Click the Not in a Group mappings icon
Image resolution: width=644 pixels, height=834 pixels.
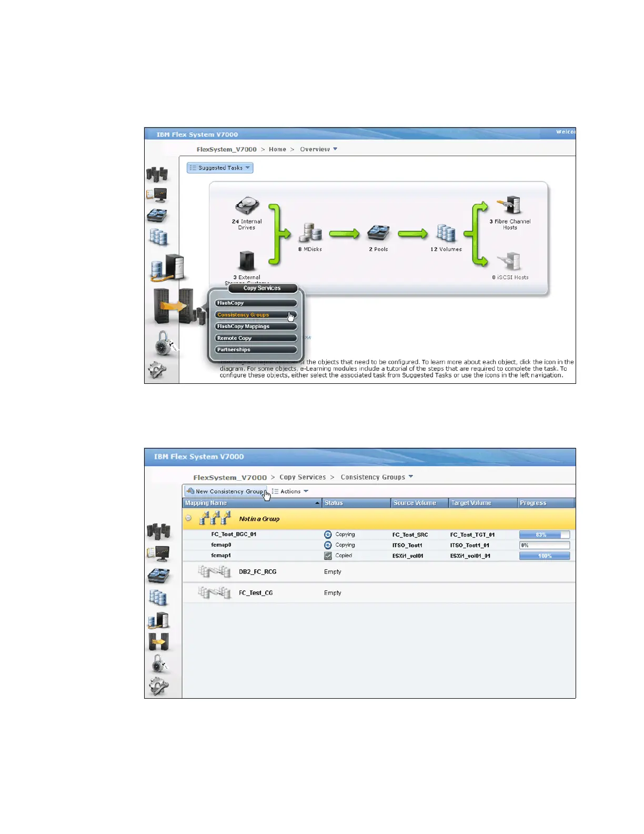pyautogui.click(x=215, y=519)
